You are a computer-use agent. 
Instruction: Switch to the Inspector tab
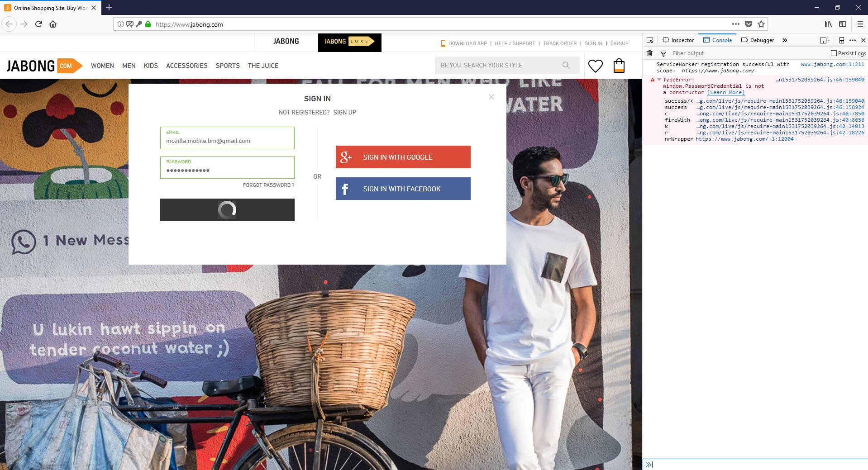[678, 40]
